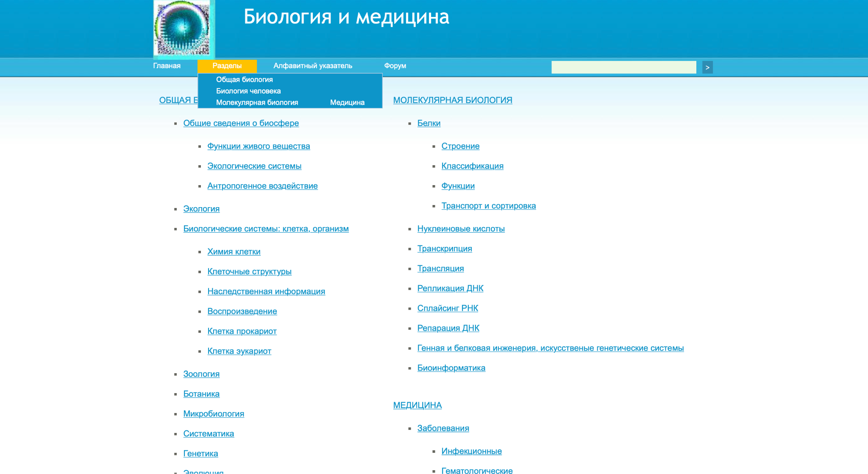Open Репликация ДНК link

pyautogui.click(x=450, y=288)
